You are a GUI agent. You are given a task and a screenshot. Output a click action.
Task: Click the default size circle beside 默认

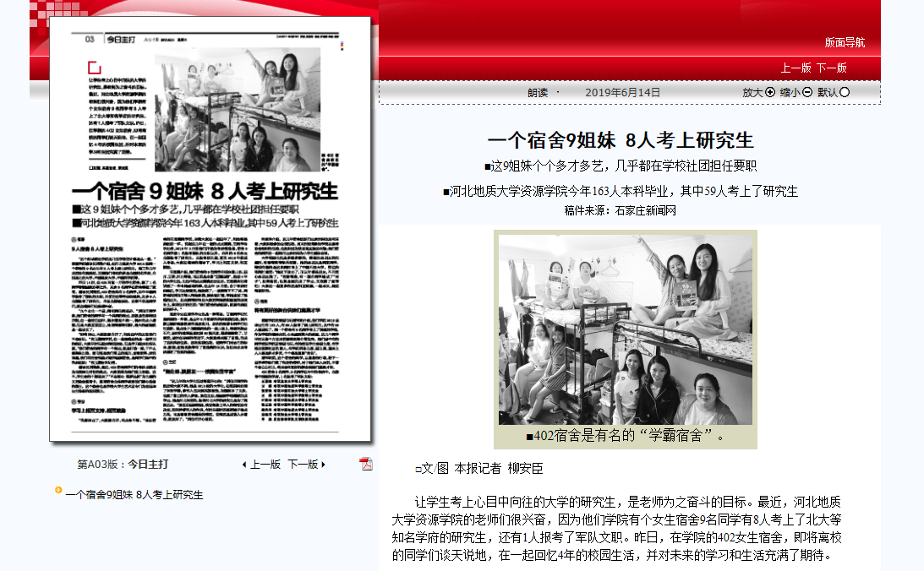tap(845, 92)
